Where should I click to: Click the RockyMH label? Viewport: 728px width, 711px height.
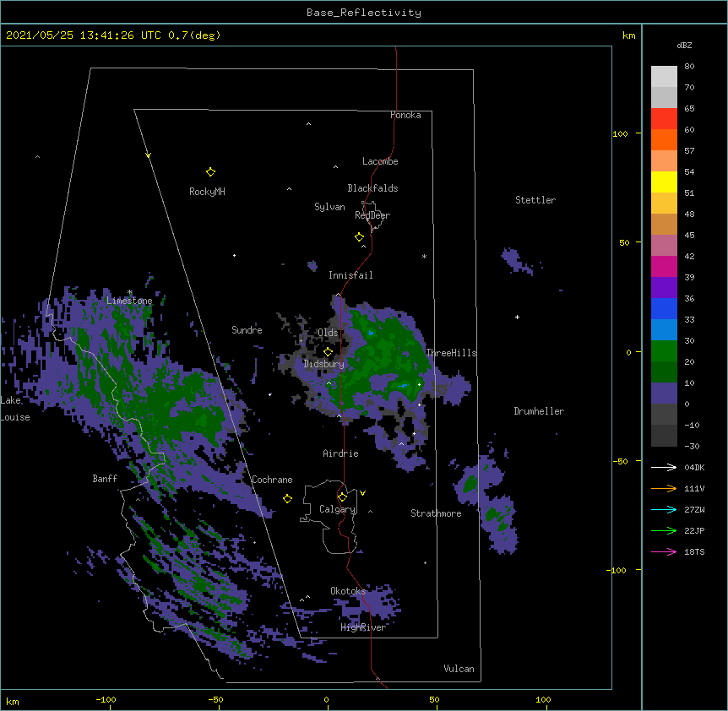coord(207,192)
